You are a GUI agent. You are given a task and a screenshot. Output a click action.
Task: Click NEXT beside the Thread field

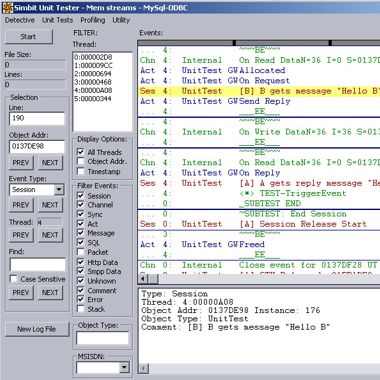(x=50, y=235)
